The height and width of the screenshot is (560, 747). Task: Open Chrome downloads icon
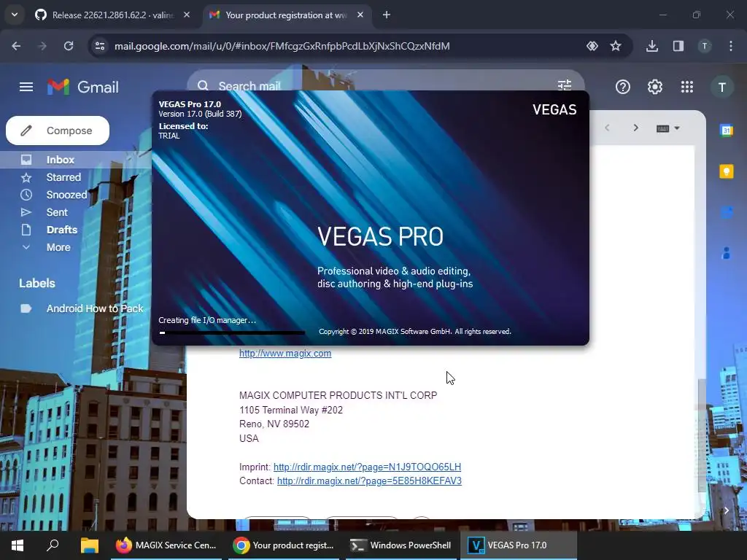(652, 46)
